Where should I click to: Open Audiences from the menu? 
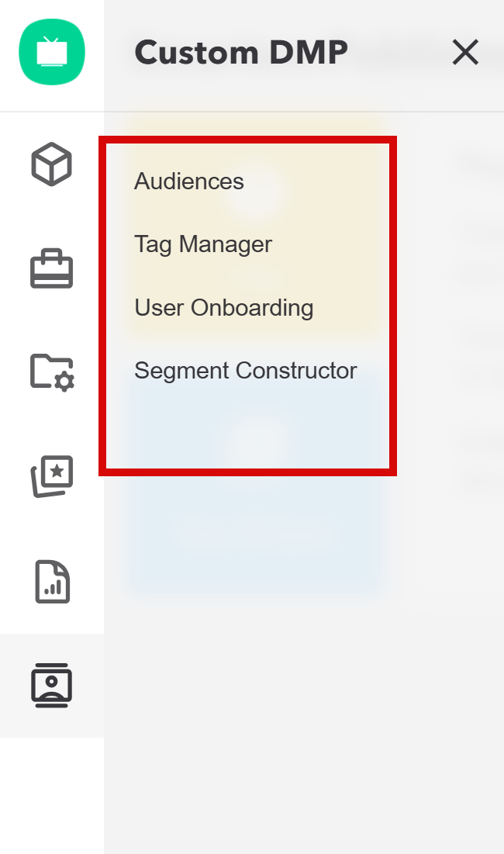pyautogui.click(x=189, y=182)
